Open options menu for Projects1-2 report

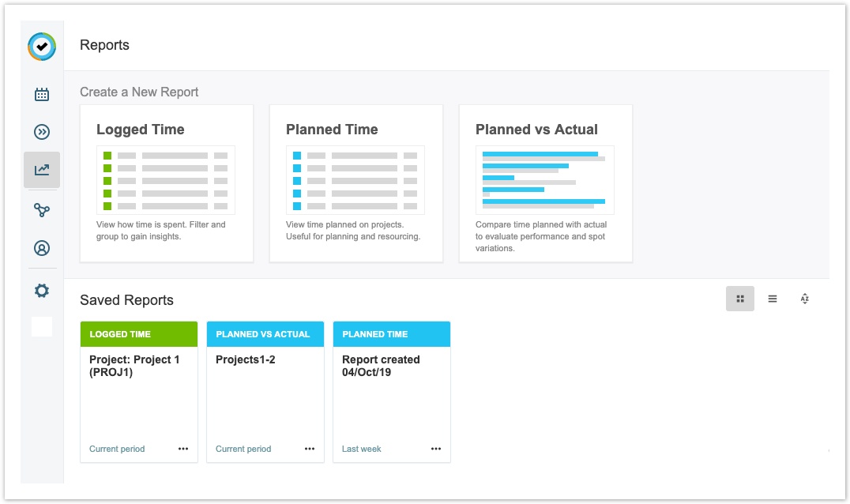point(310,449)
